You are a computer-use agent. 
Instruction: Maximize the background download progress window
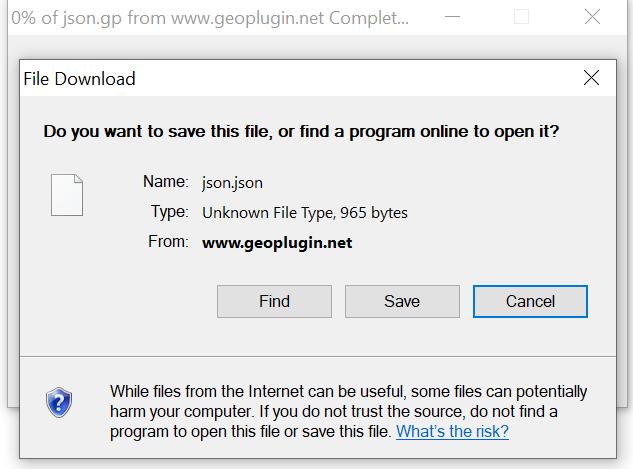521,17
